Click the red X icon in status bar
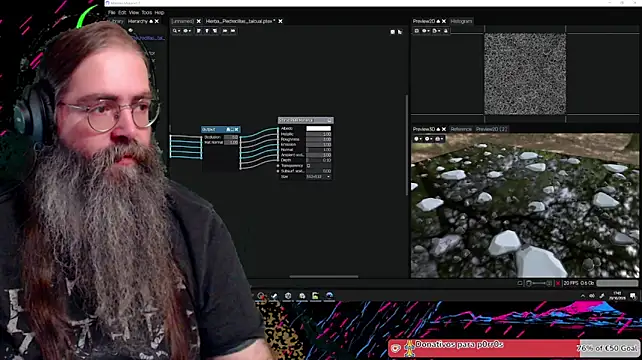The width and height of the screenshot is (642, 360). pyautogui.click(x=558, y=283)
